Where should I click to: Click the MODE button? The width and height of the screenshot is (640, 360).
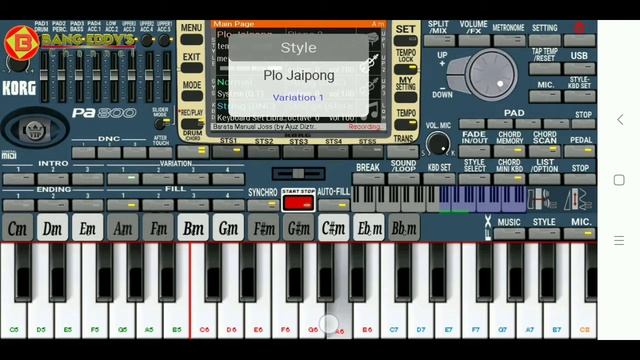pos(191,96)
